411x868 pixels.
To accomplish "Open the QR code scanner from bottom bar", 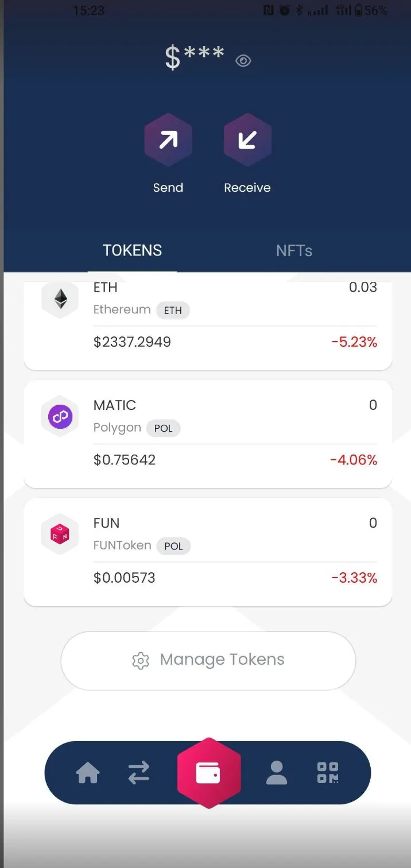I will click(x=327, y=773).
